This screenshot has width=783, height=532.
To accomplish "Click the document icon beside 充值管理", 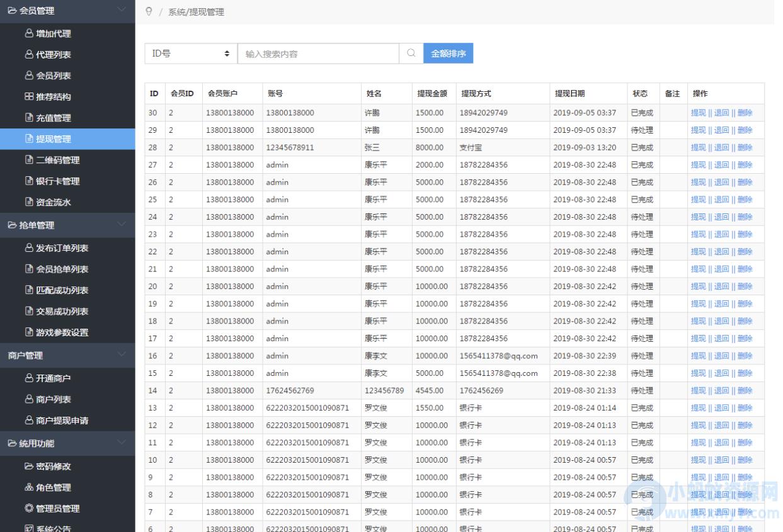I will (29, 118).
